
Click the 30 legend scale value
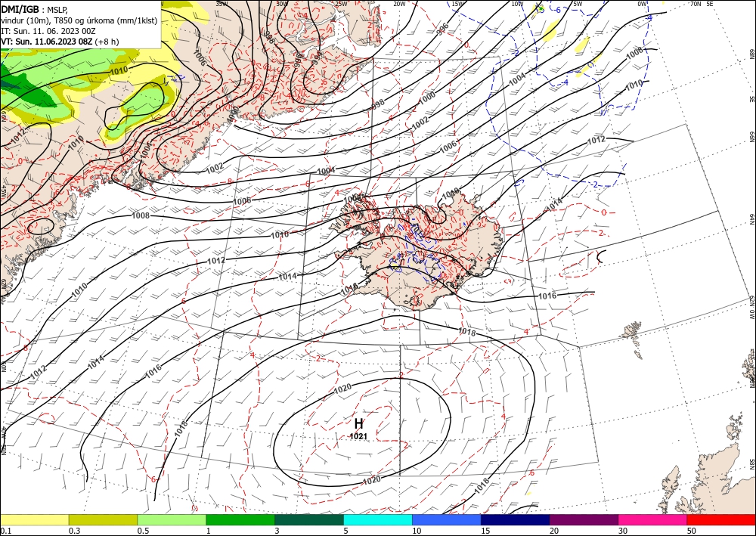click(623, 531)
